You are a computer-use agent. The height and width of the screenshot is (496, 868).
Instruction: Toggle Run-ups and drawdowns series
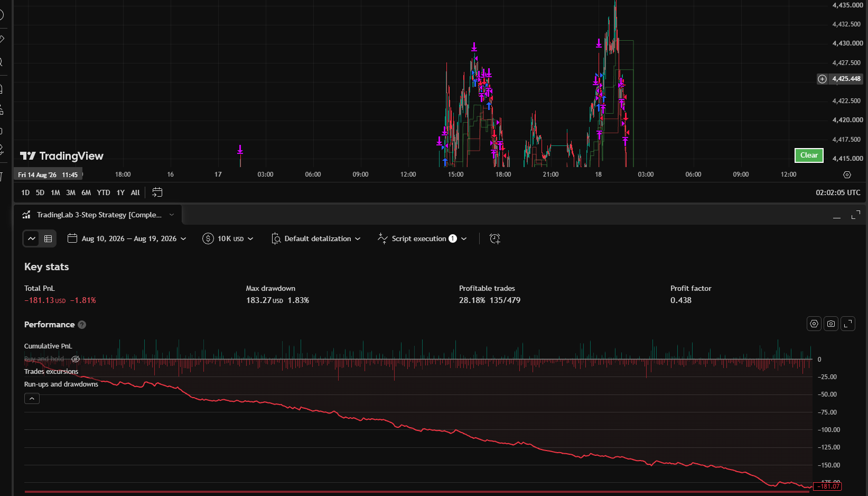[61, 384]
